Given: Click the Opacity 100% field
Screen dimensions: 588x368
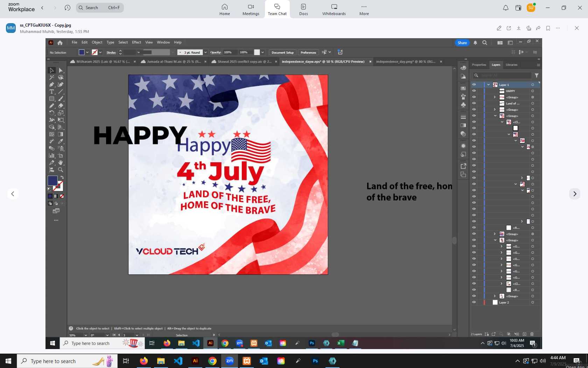Looking at the screenshot, I should pyautogui.click(x=230, y=53).
